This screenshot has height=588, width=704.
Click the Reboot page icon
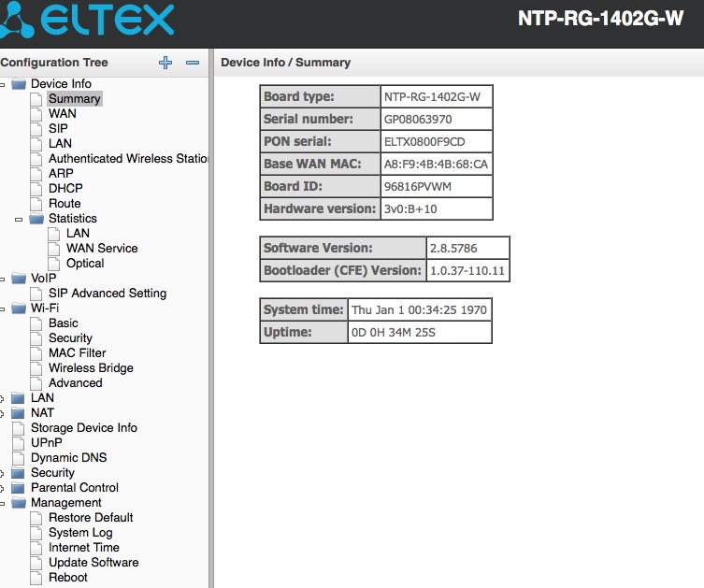[36, 578]
